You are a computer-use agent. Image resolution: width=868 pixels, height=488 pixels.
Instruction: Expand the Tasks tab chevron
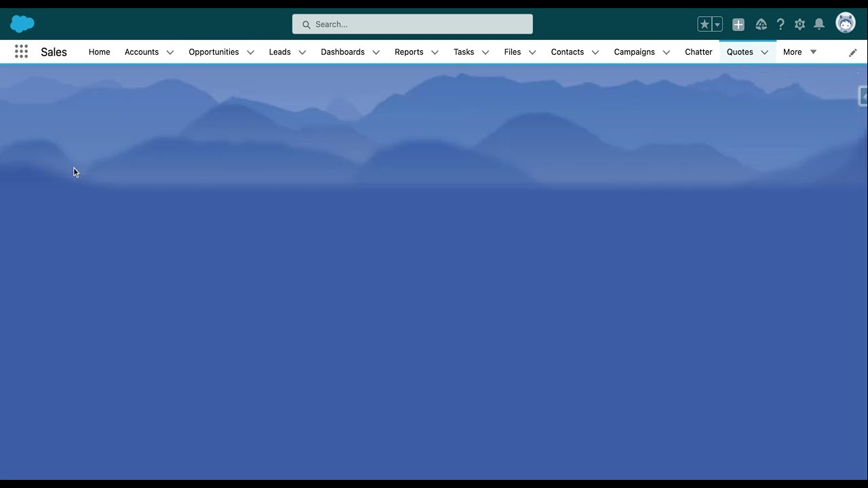(486, 52)
